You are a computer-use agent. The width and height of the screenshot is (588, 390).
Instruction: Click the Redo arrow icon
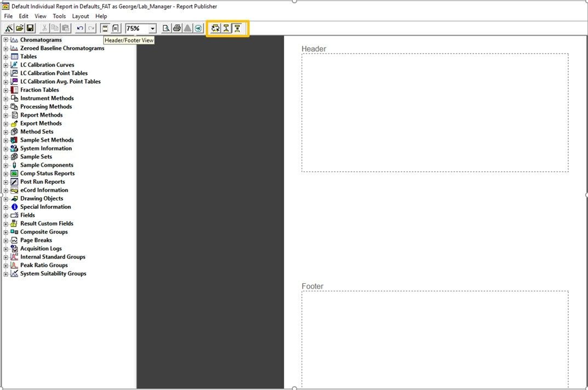tap(91, 28)
